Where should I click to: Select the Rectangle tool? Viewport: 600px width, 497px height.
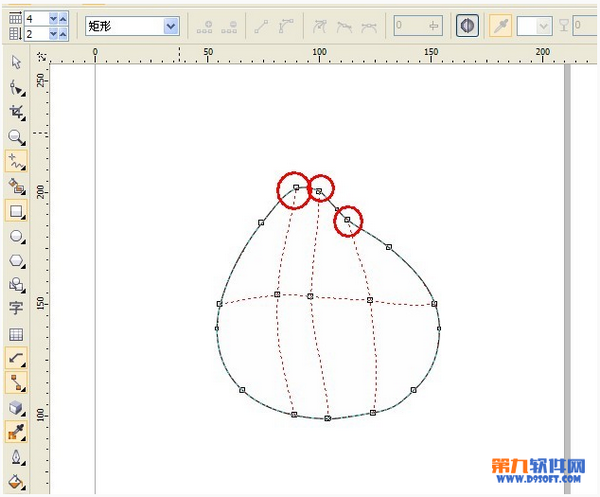tap(16, 211)
